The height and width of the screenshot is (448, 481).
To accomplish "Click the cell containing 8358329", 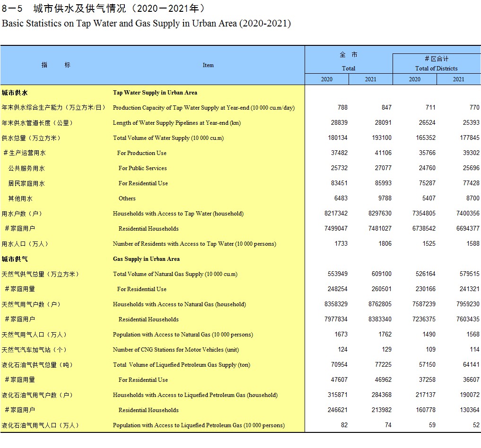I will (x=336, y=304).
